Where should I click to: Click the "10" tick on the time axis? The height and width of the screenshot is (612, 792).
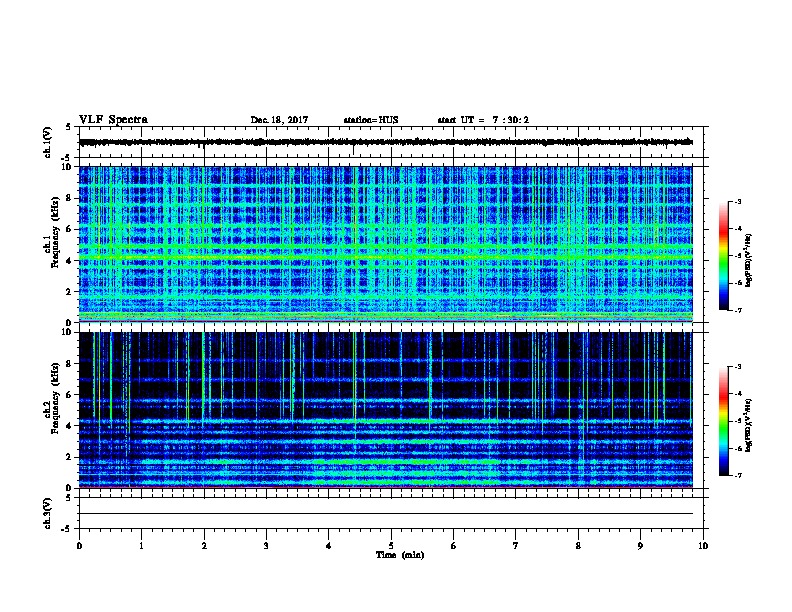[703, 546]
